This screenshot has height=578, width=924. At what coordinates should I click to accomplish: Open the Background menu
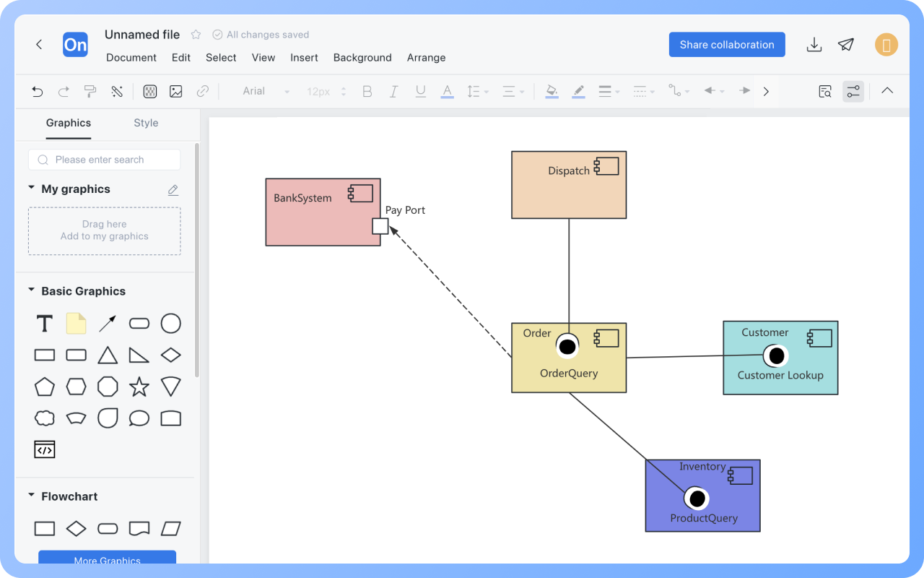362,58
